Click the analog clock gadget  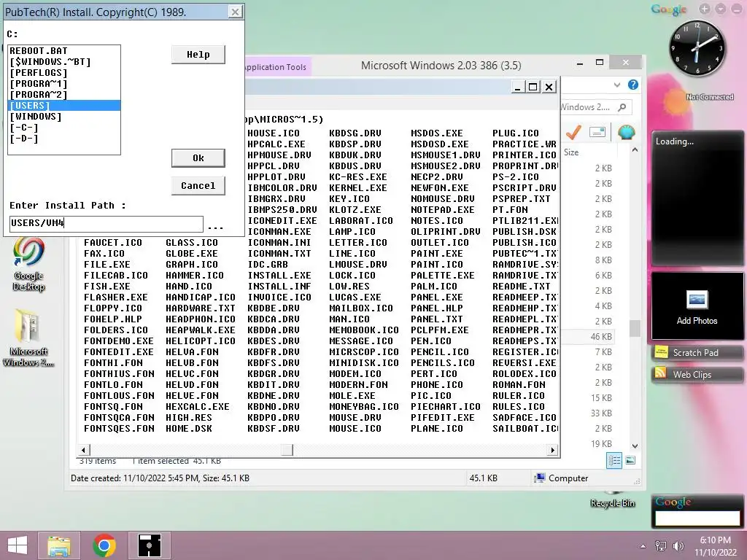[697, 47]
